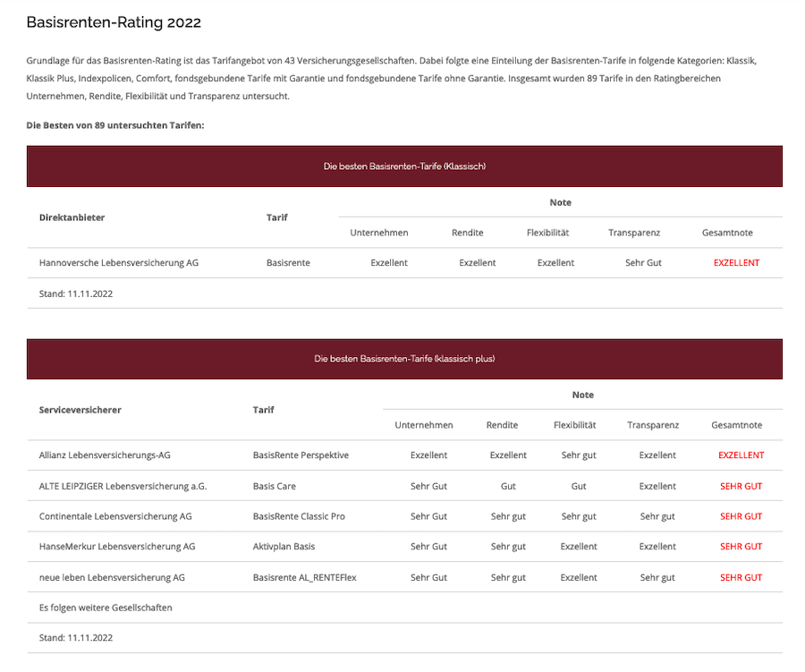Click 'Unternehmen' header in the Direktanbieter table
The height and width of the screenshot is (672, 805).
pos(379,233)
